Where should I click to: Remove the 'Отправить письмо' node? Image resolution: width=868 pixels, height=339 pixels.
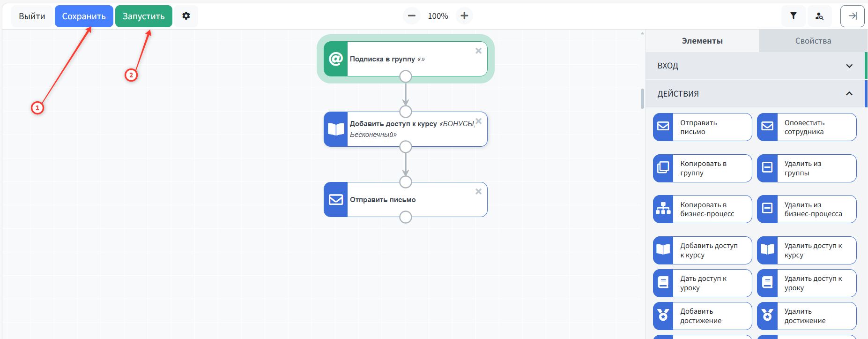(478, 191)
